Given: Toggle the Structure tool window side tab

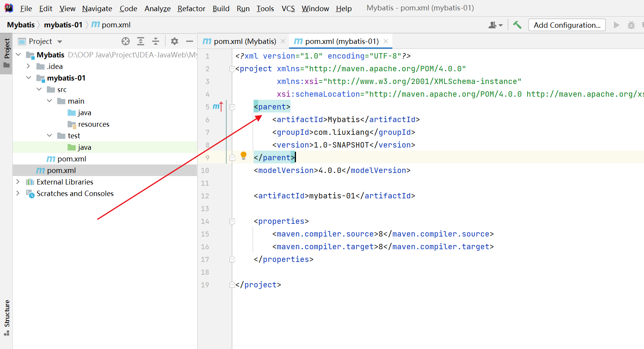Looking at the screenshot, I should pos(7,318).
